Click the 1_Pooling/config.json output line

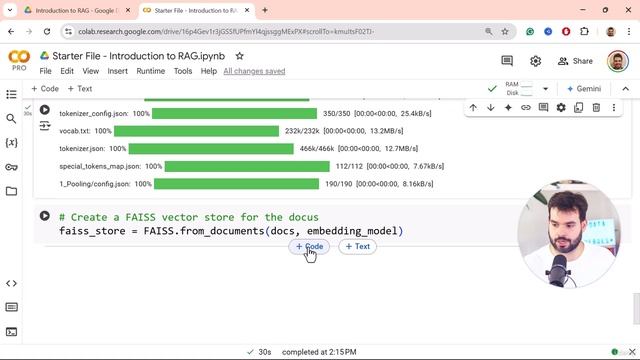246,184
